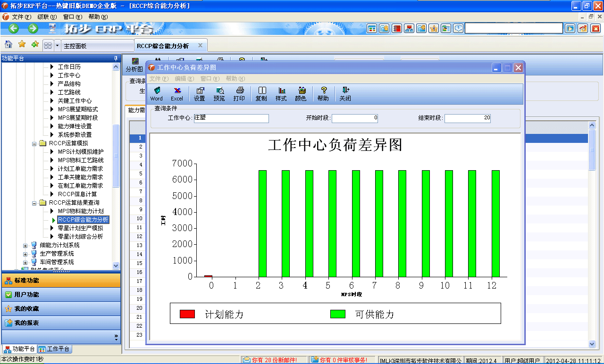Viewport: 604px width, 364px height.
Task: Copy the chart with the 复制 icon
Action: 261,93
